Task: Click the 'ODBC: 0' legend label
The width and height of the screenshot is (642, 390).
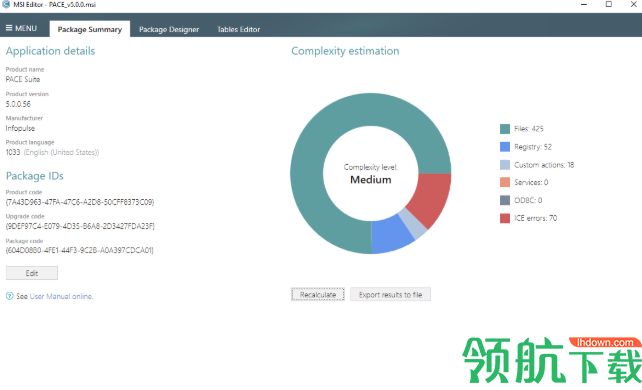Action: point(528,200)
